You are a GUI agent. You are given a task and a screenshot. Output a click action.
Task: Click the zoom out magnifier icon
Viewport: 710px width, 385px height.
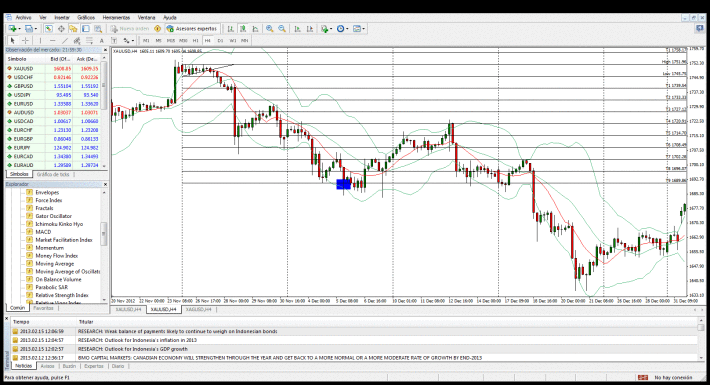(282, 29)
